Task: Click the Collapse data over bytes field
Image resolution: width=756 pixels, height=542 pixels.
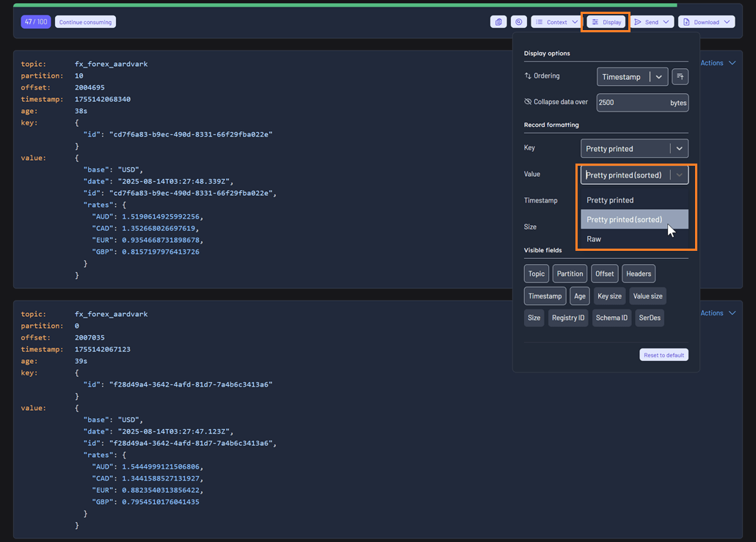Action: pos(631,103)
